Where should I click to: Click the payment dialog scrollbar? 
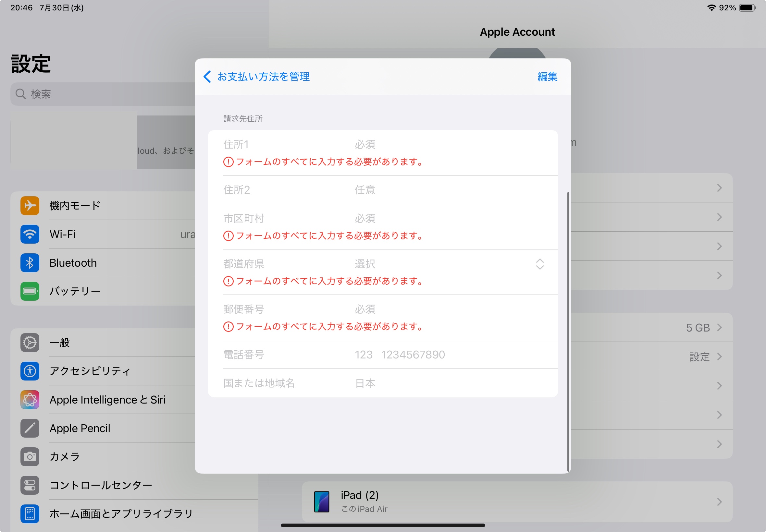coord(568,332)
